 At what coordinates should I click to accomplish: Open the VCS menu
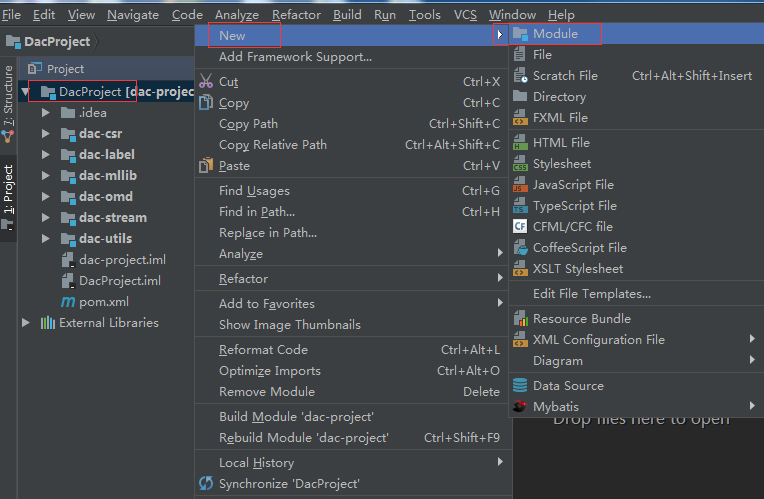(465, 15)
